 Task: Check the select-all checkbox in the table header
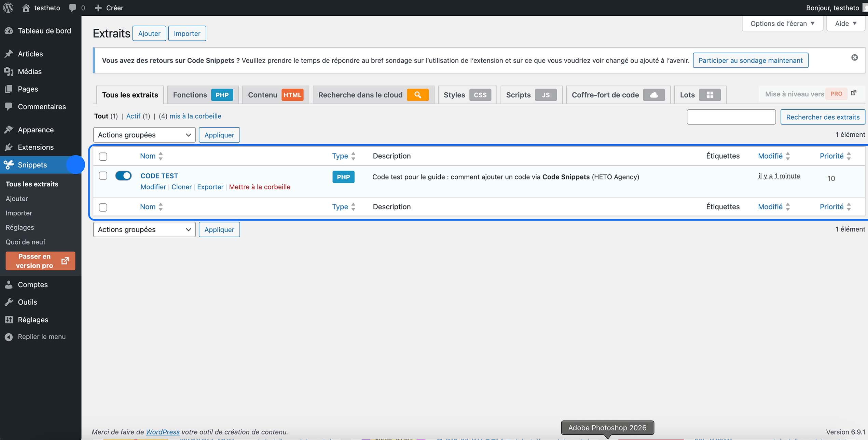tap(102, 156)
